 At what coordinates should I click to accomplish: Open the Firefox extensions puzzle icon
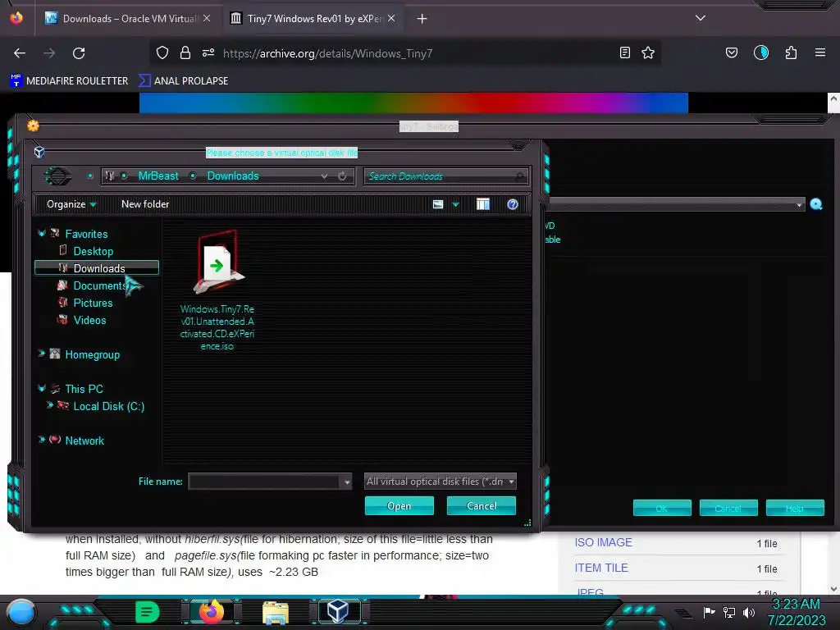click(x=791, y=52)
